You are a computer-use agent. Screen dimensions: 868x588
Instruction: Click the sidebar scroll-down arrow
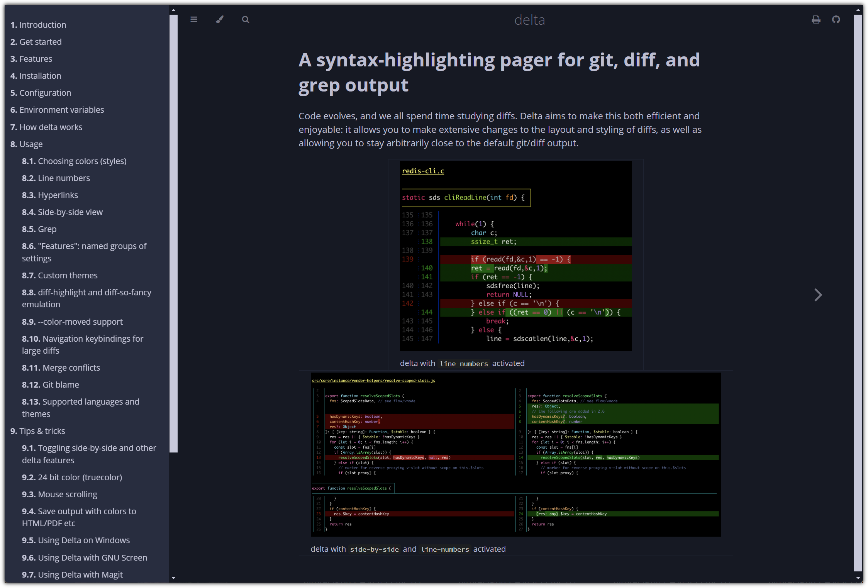coord(173,578)
